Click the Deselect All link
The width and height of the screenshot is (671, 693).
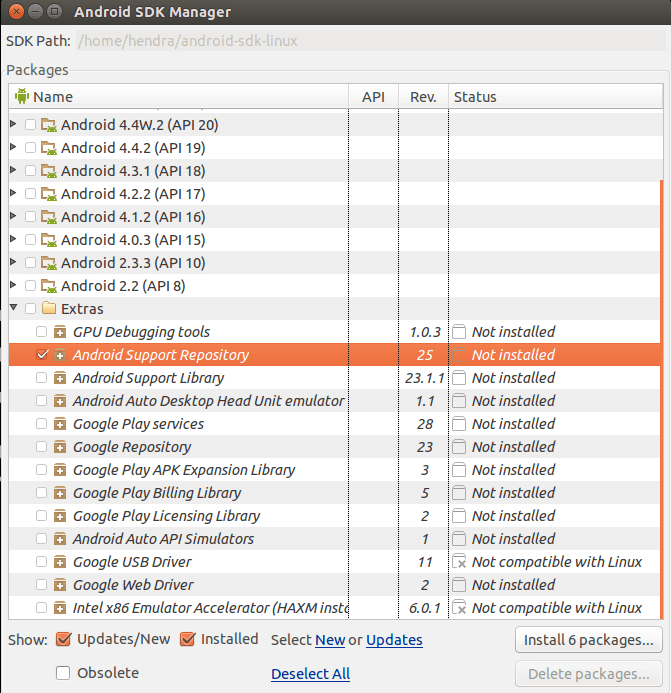pyautogui.click(x=310, y=674)
